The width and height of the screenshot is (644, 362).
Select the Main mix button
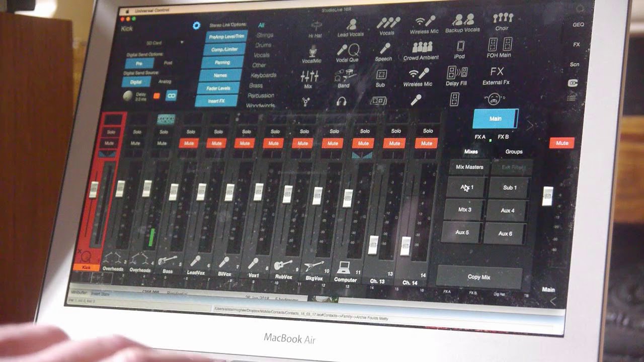point(496,119)
